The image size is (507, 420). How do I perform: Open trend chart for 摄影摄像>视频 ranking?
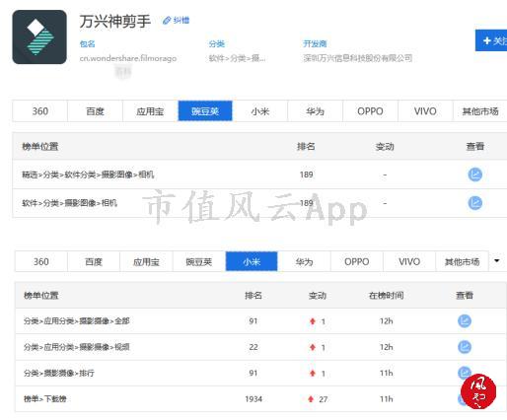tap(465, 347)
